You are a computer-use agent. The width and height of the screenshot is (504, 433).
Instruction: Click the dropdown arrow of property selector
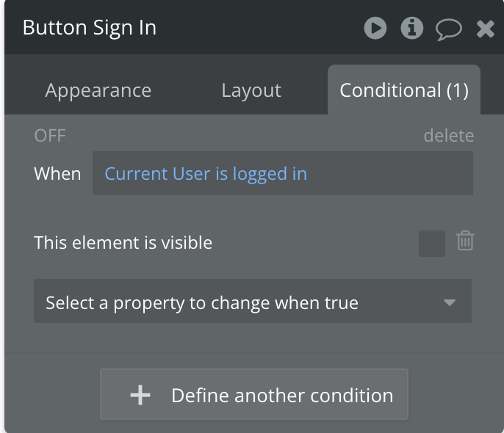449,302
